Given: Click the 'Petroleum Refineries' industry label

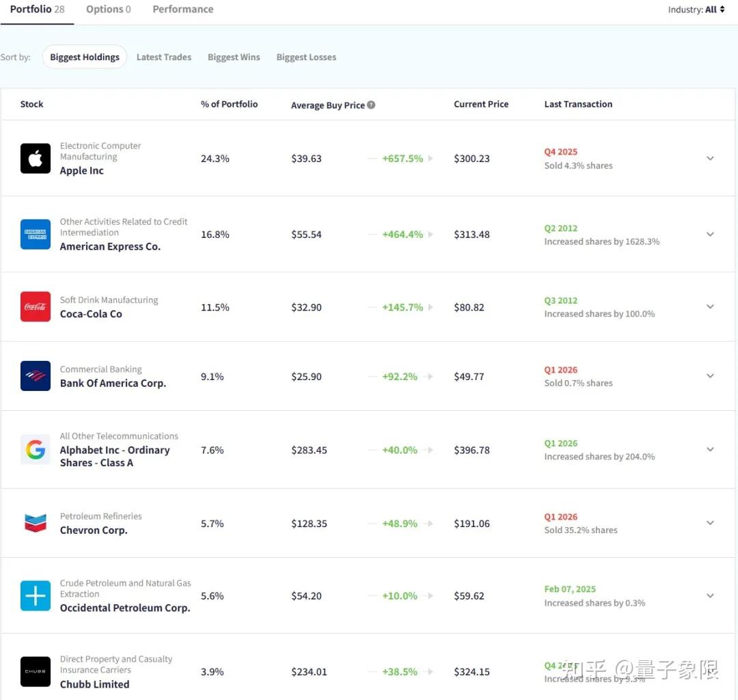Looking at the screenshot, I should point(100,516).
